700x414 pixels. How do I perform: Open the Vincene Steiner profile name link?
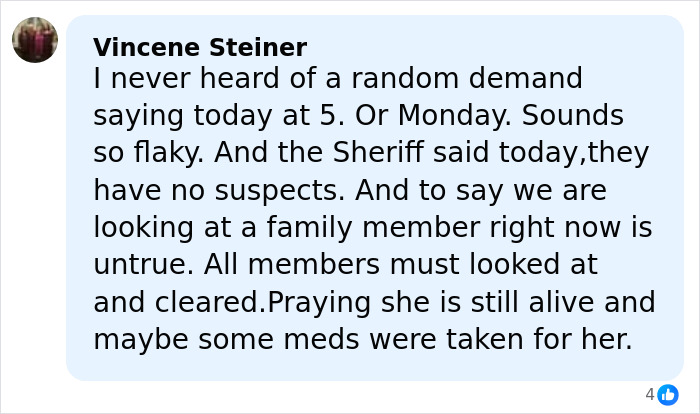pyautogui.click(x=200, y=47)
